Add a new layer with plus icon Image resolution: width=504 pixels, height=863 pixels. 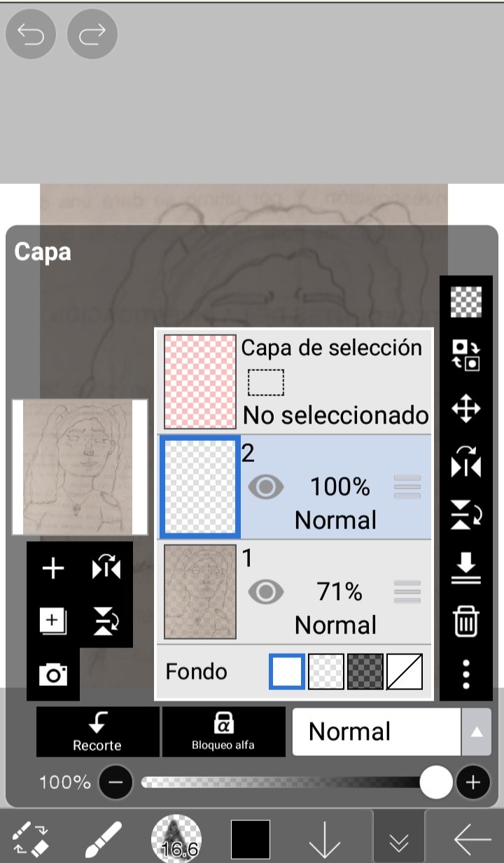point(53,569)
